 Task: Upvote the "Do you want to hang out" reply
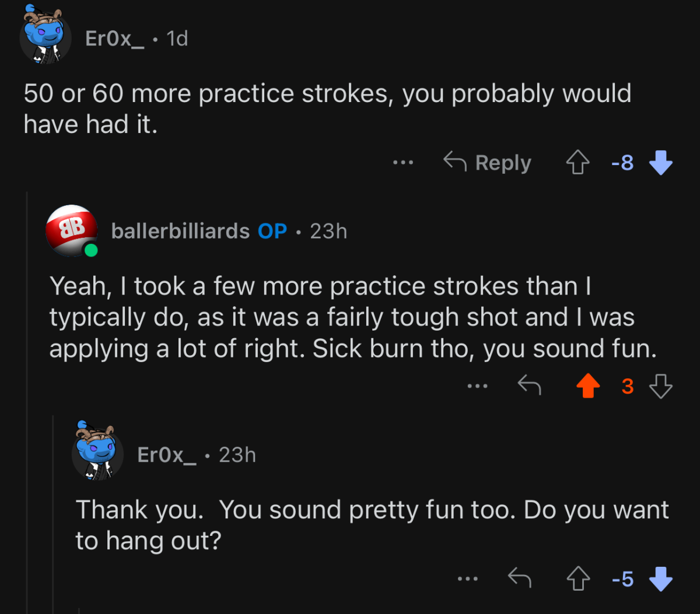click(577, 579)
